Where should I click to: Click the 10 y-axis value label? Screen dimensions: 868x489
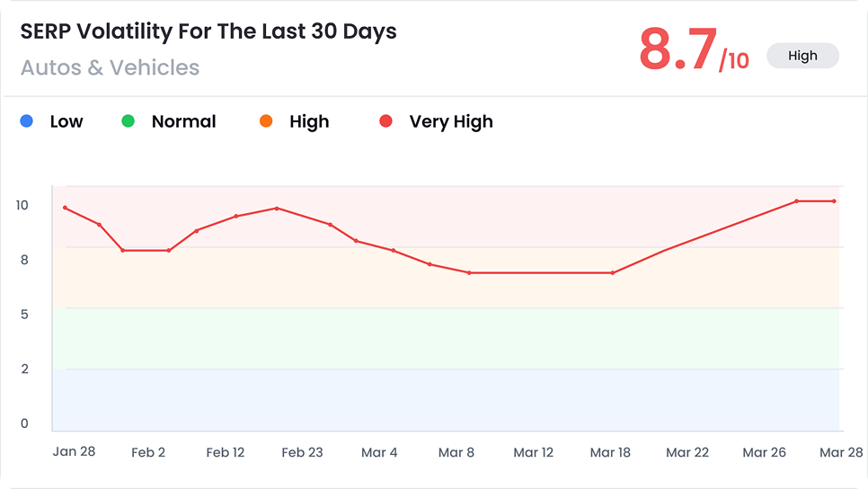tap(22, 205)
